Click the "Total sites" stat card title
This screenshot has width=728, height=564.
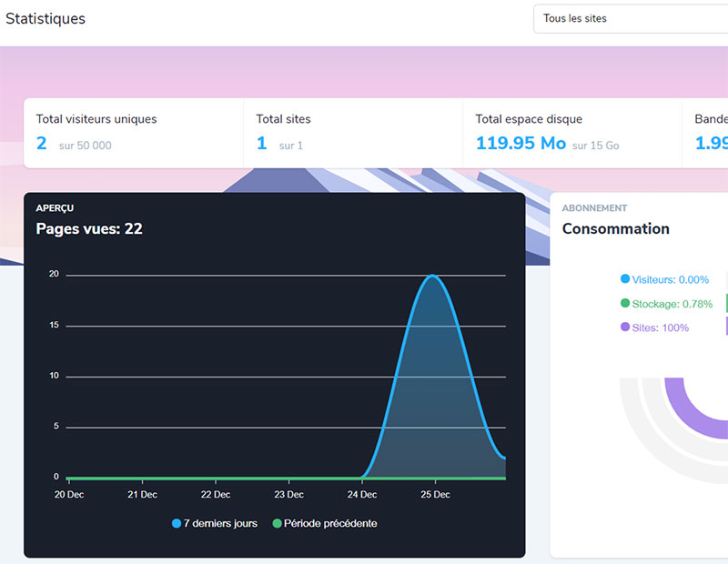pyautogui.click(x=283, y=119)
